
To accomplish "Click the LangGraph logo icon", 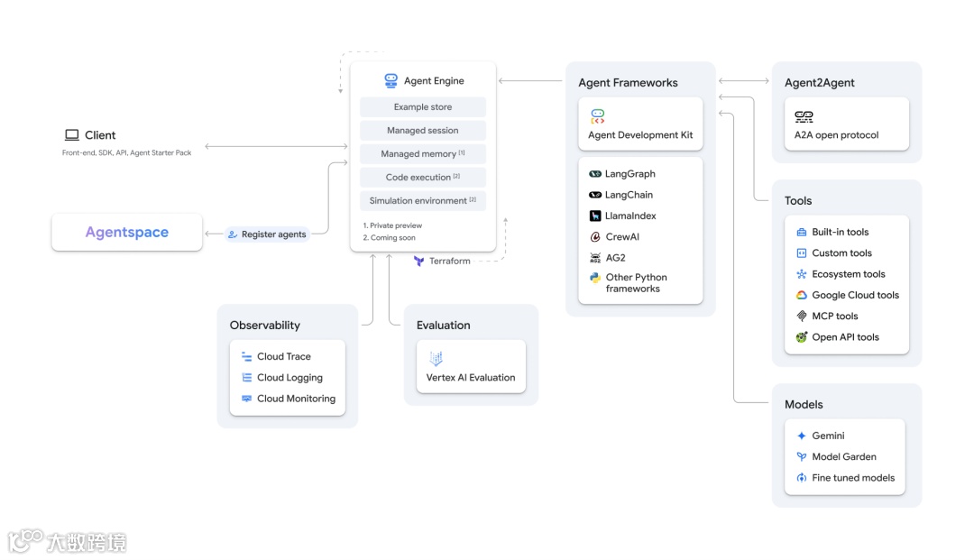I will point(595,174).
